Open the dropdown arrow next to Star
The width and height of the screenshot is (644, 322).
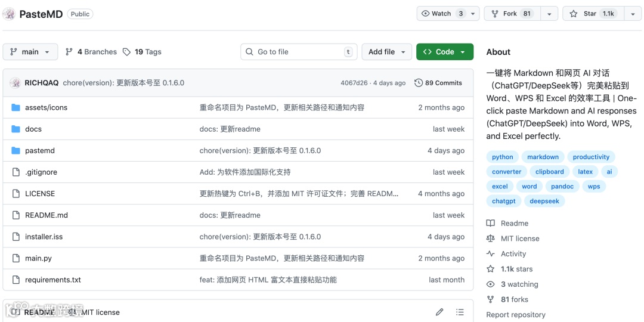tap(633, 14)
